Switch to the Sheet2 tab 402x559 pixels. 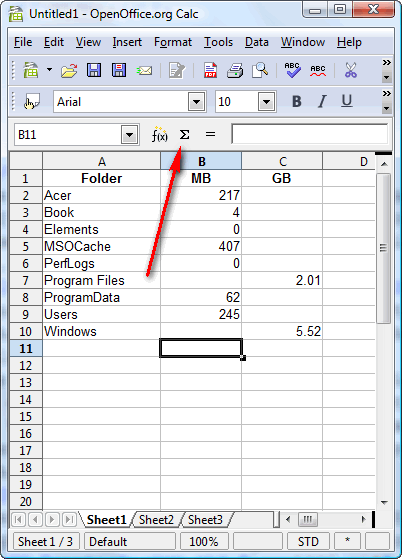coord(156,520)
